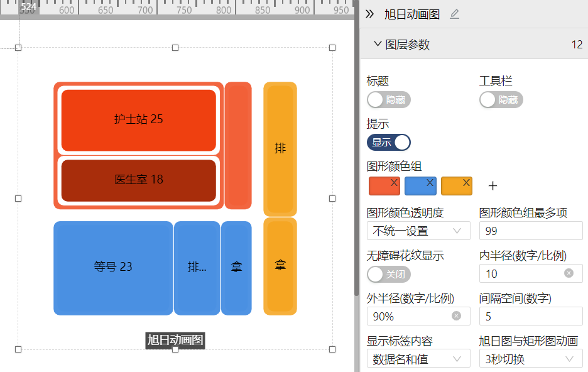Screen dimensions: 588x372
Task: Collapse the 图层参数 section
Action: click(378, 44)
